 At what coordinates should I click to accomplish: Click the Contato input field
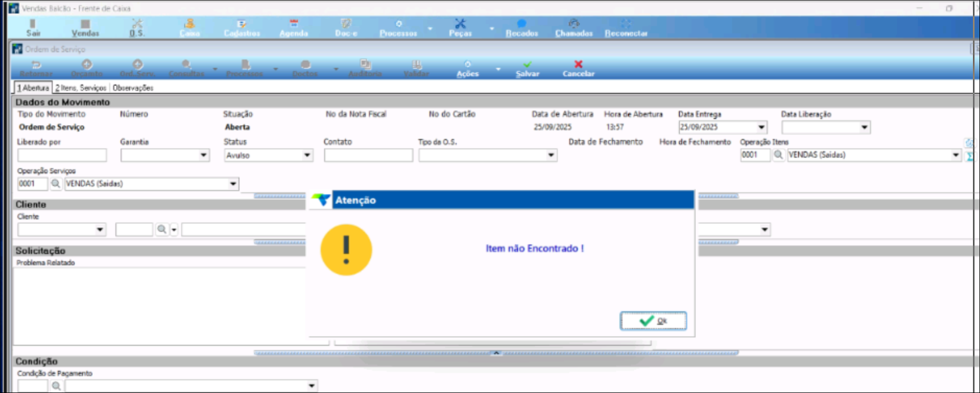point(368,155)
